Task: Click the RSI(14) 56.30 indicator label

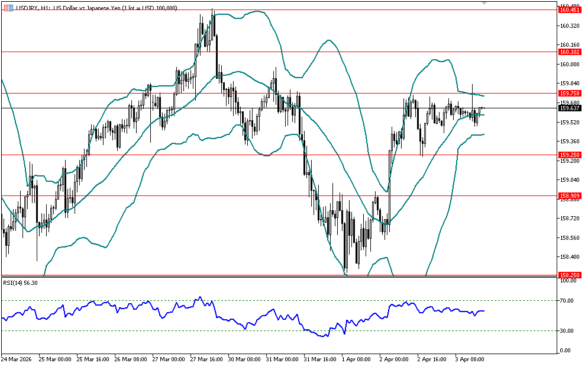Action: [x=20, y=282]
